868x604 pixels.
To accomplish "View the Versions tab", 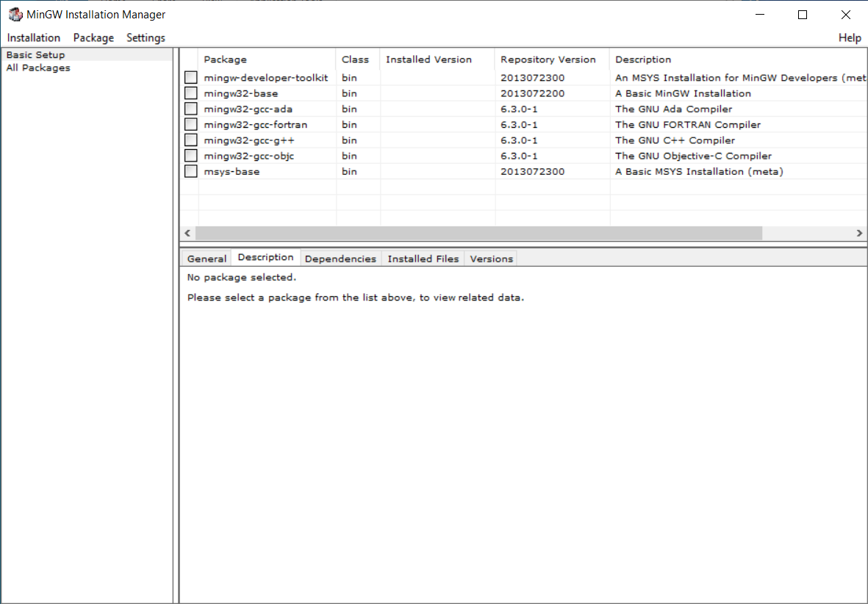I will click(x=491, y=259).
